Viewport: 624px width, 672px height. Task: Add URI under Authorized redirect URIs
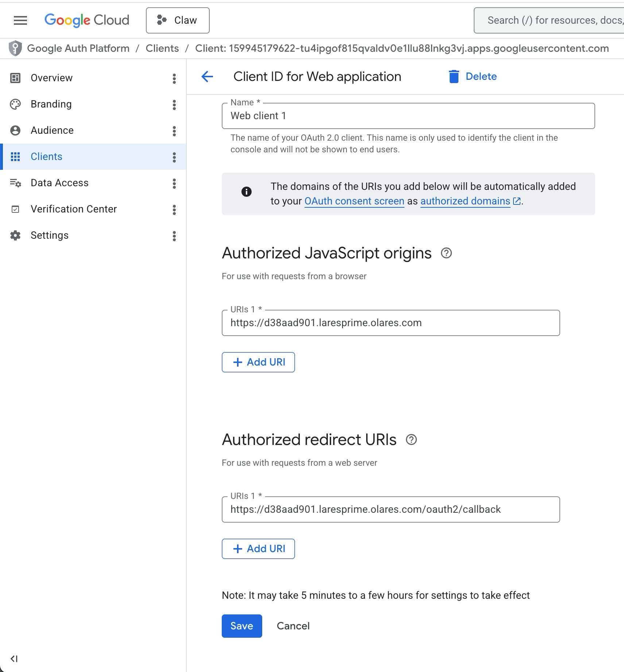[258, 549]
